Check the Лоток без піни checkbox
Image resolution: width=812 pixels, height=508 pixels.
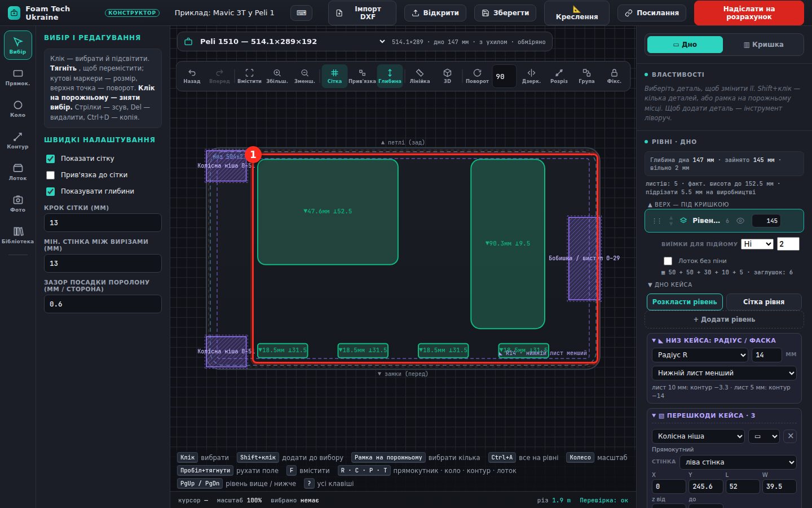(668, 261)
